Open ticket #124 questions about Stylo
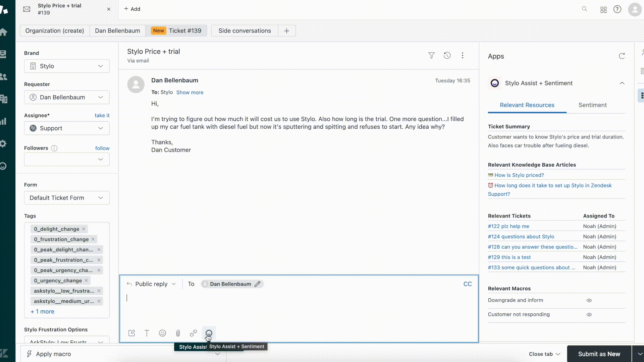The width and height of the screenshot is (644, 362). point(521,237)
